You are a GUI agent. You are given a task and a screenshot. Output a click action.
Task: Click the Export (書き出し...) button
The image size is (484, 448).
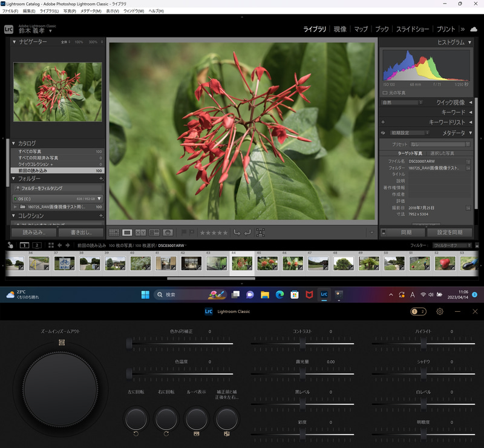click(82, 232)
